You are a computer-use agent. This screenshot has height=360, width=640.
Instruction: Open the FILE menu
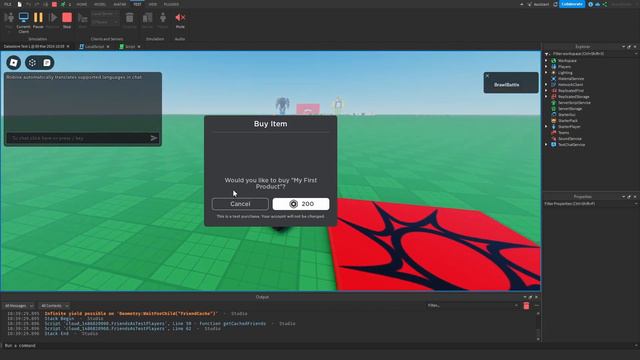[8, 4]
